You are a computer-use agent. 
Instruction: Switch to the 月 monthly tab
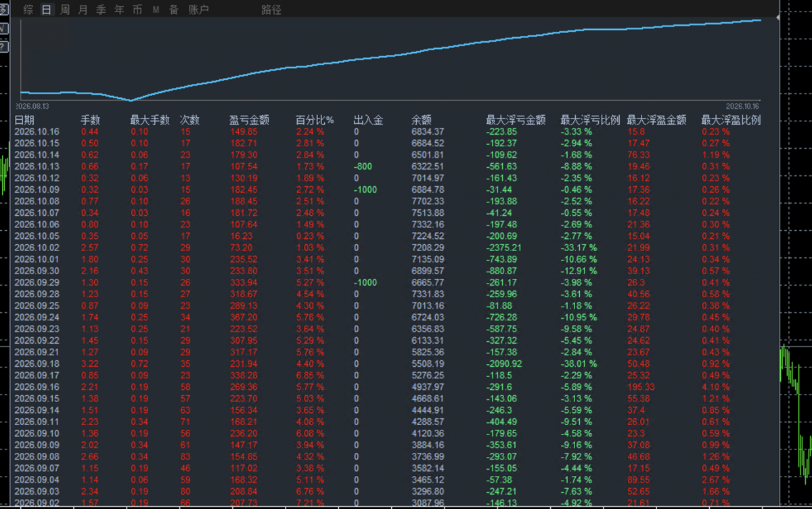pos(83,10)
